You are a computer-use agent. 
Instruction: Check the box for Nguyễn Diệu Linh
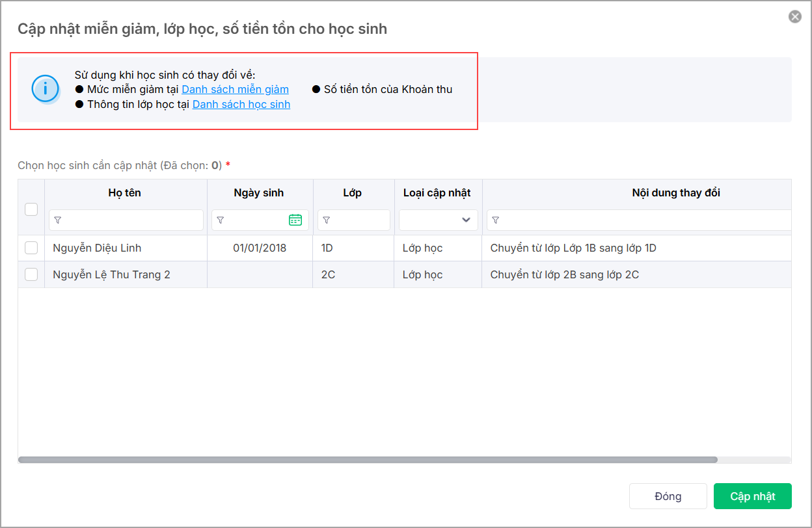(31, 248)
